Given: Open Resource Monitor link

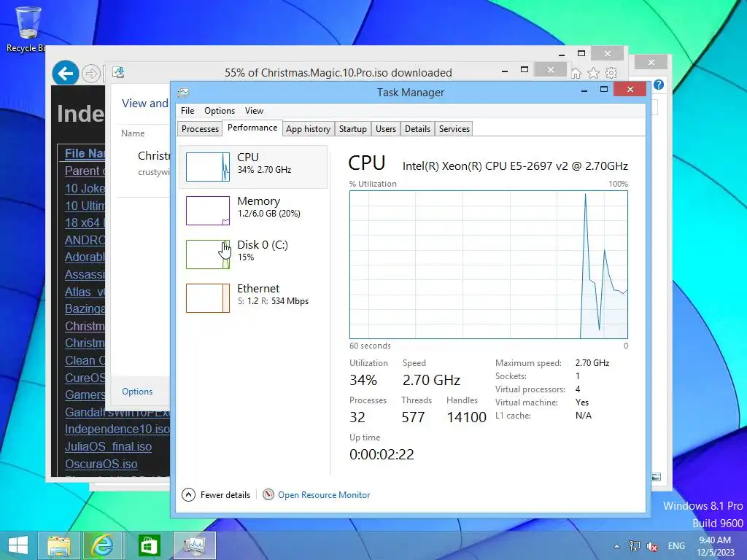Looking at the screenshot, I should [x=324, y=495].
